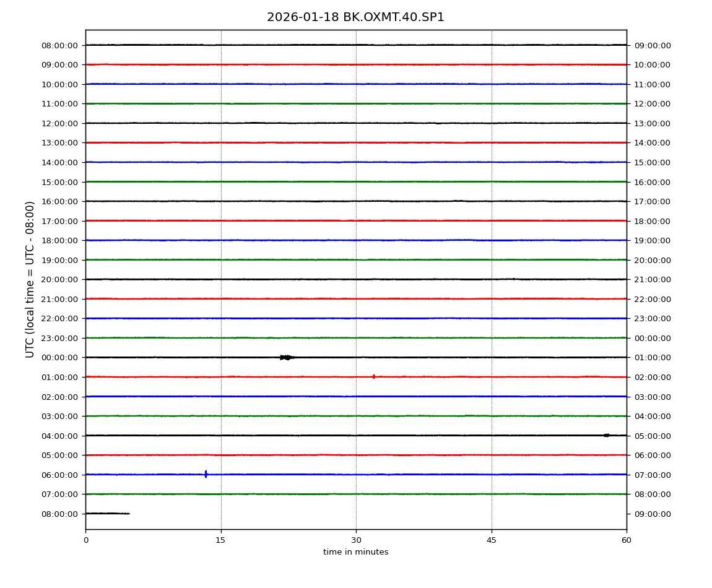Screen dimensions: 712x588
Task: Click the left-axis 16:00:00 time label
Action: coord(60,201)
